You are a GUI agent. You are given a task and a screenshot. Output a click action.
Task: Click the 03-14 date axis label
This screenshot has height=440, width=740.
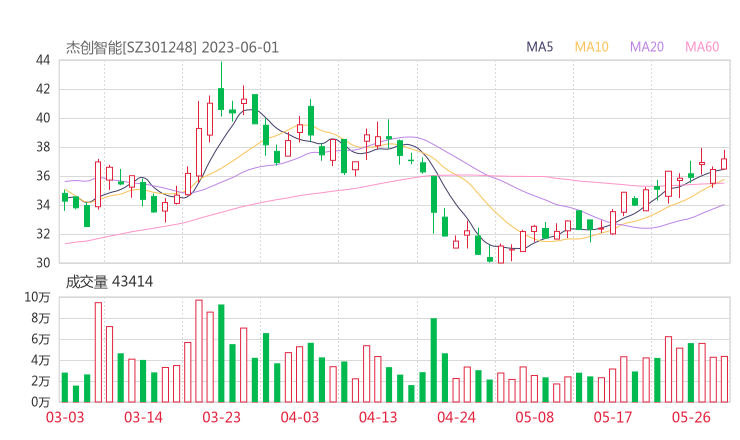pos(143,417)
